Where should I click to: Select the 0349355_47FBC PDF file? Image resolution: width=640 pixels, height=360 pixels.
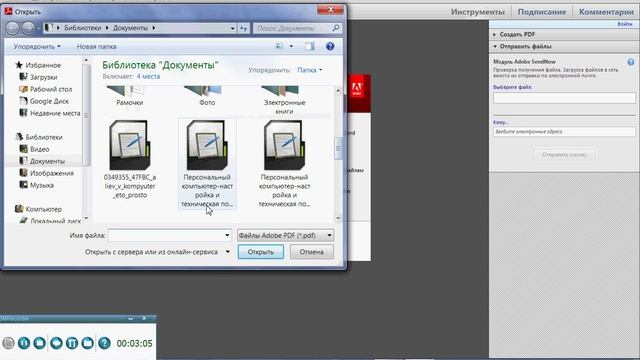click(x=129, y=159)
